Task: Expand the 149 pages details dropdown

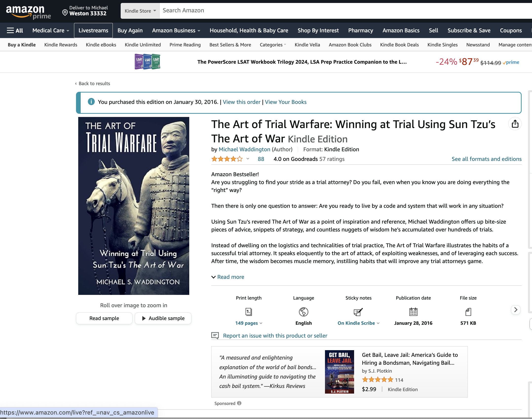Action: point(249,323)
